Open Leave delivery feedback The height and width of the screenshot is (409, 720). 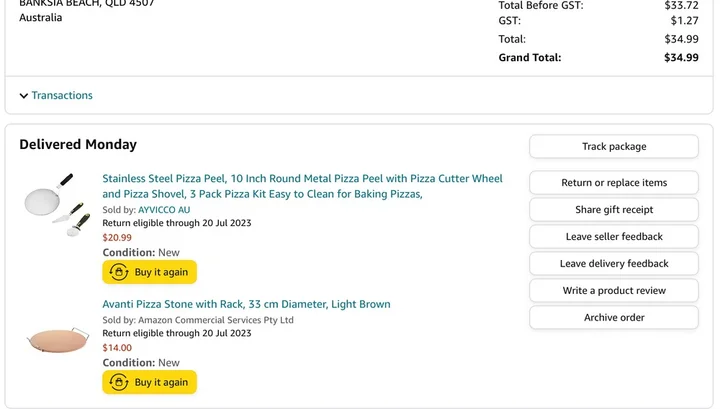point(613,264)
